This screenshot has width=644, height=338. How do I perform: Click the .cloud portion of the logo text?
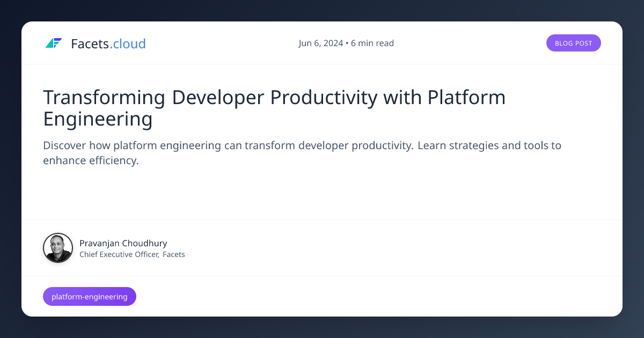[x=128, y=43]
